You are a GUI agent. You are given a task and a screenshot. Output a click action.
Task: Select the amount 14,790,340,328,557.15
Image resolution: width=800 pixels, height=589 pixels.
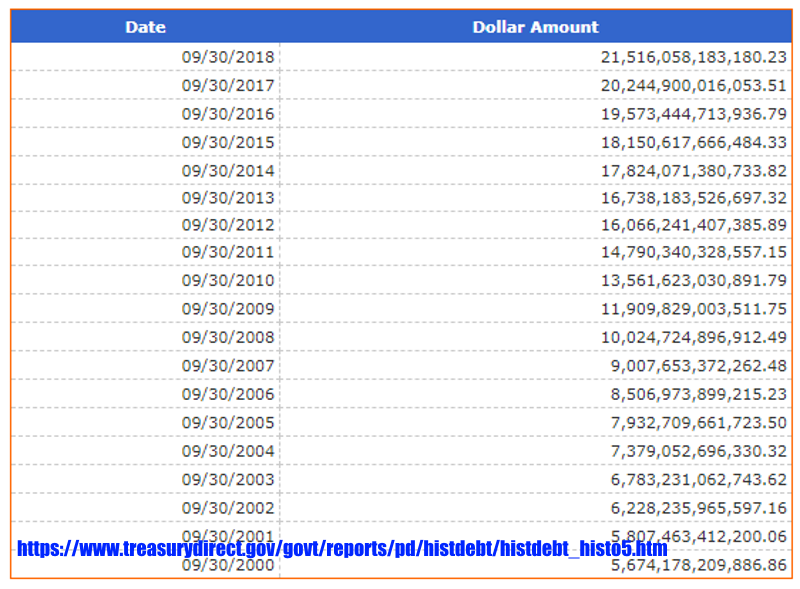click(x=693, y=252)
